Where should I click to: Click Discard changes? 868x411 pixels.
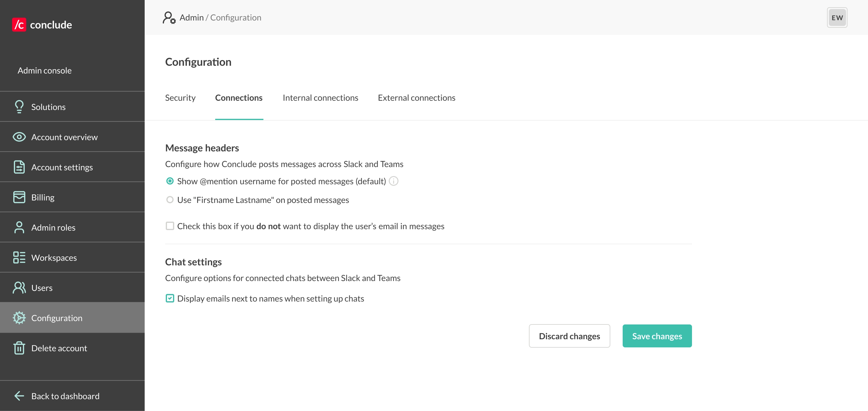569,336
